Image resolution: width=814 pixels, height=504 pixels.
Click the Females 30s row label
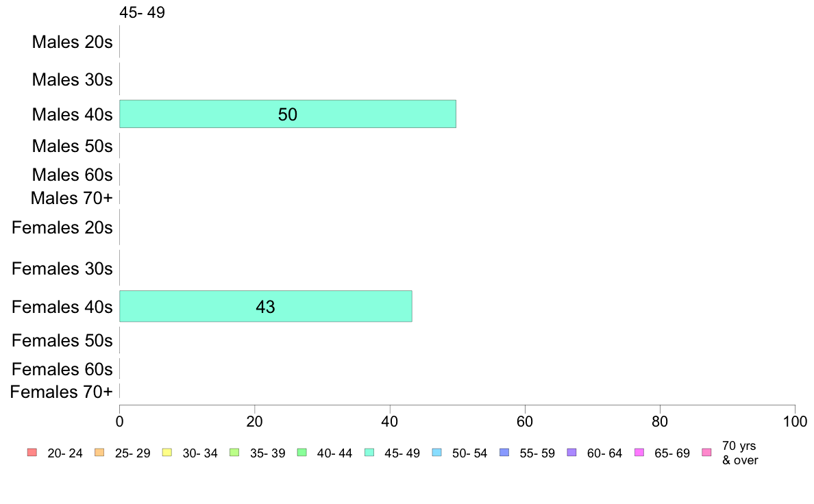tap(62, 269)
